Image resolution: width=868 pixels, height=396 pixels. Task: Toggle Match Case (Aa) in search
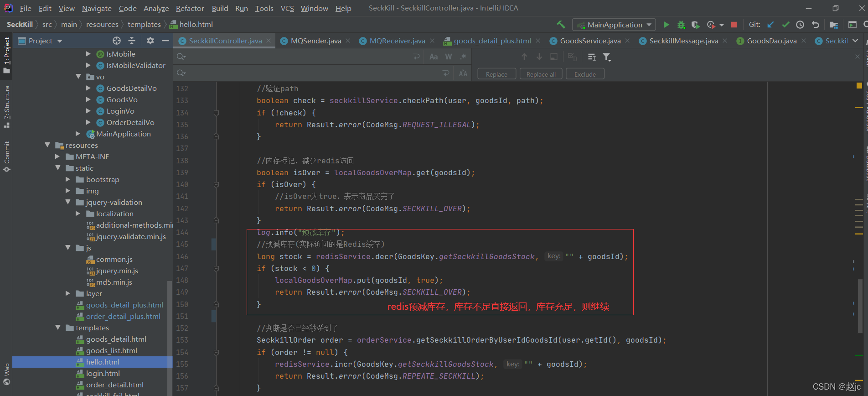tap(434, 57)
